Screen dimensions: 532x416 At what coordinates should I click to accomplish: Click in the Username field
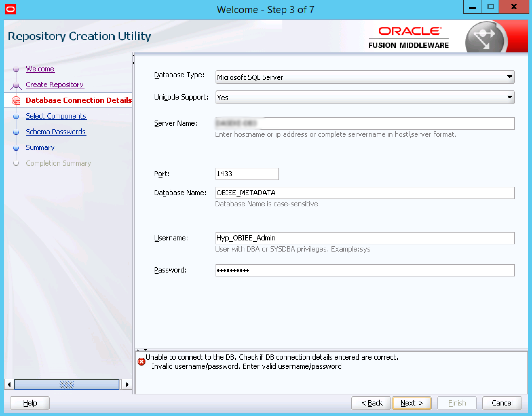tap(365, 238)
